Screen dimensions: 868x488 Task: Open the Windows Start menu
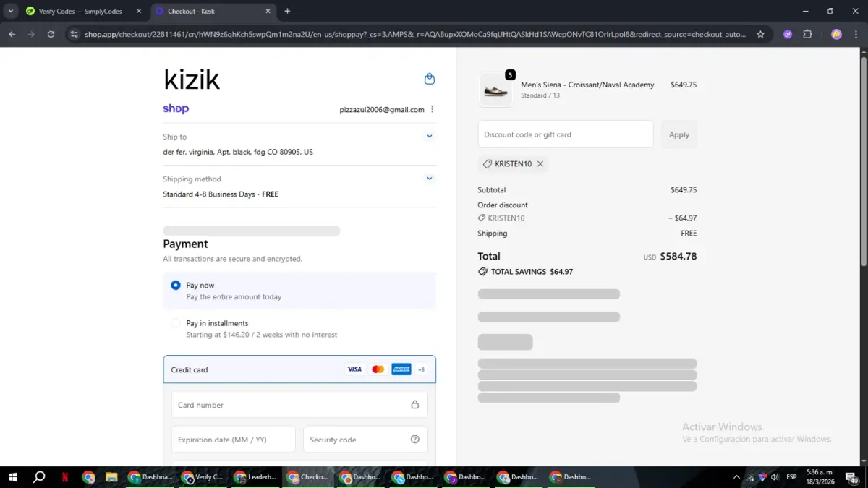(12, 477)
